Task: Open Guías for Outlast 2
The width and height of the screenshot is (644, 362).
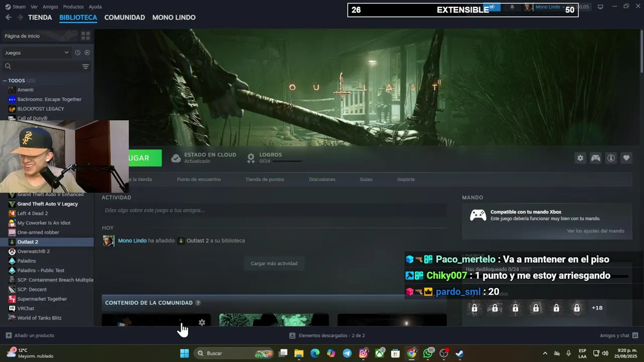Action: point(366,179)
